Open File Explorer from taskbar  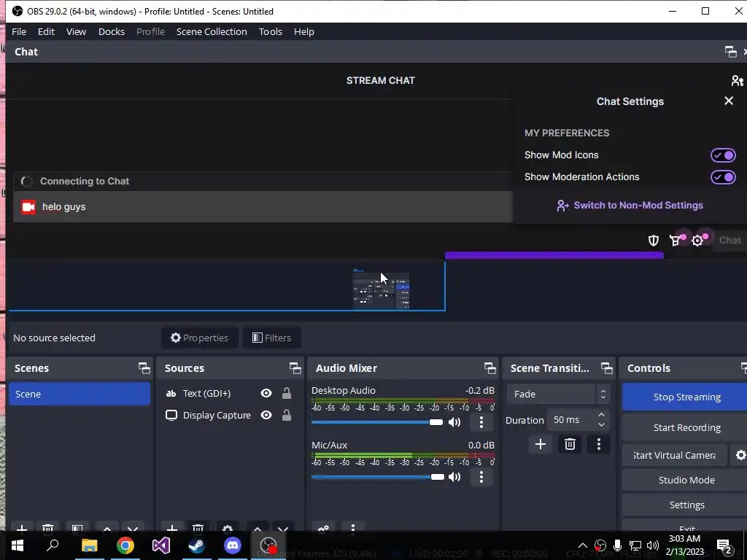(x=89, y=545)
